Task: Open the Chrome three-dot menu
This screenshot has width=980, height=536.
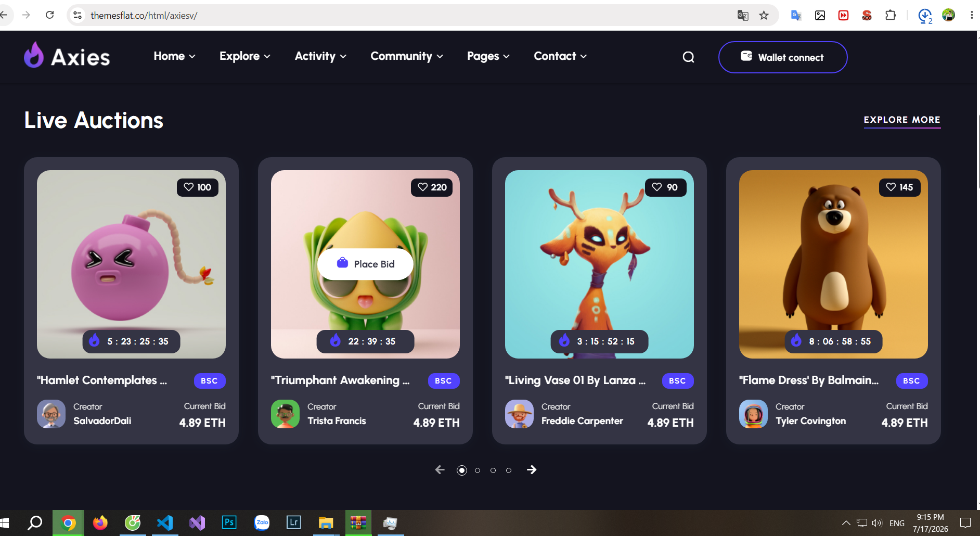Action: point(972,15)
